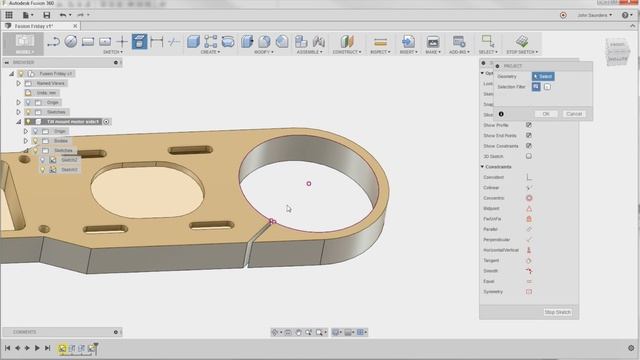640x360 pixels.
Task: Click the Construct plane icon
Action: [347, 42]
